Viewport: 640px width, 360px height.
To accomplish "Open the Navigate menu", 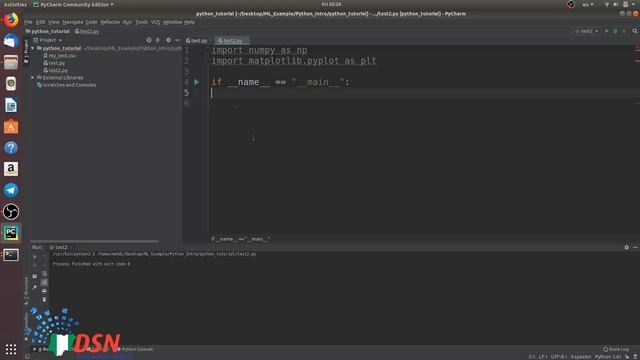I will click(73, 22).
